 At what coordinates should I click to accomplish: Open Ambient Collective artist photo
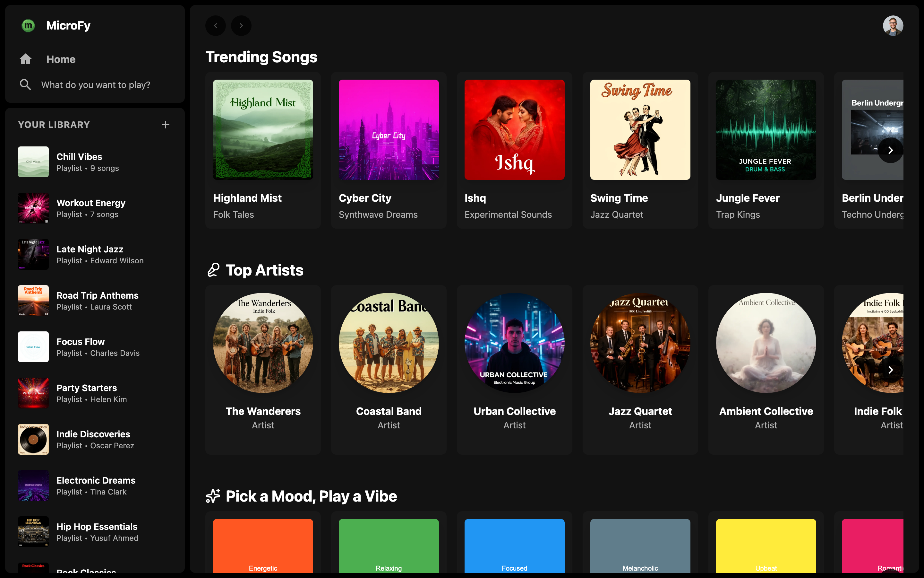[x=766, y=343]
